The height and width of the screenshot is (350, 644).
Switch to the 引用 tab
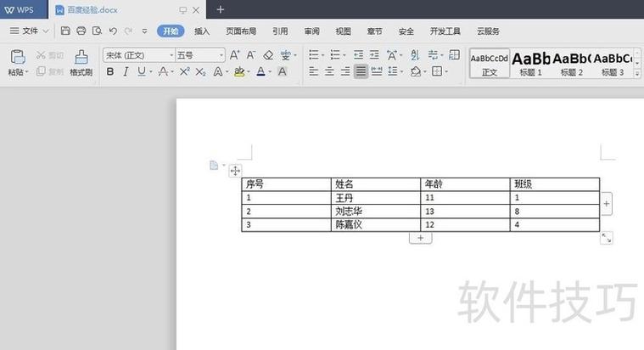(x=280, y=31)
